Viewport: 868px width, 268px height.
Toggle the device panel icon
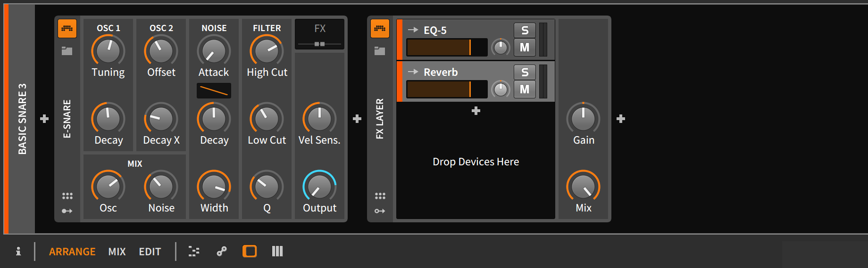[250, 252]
